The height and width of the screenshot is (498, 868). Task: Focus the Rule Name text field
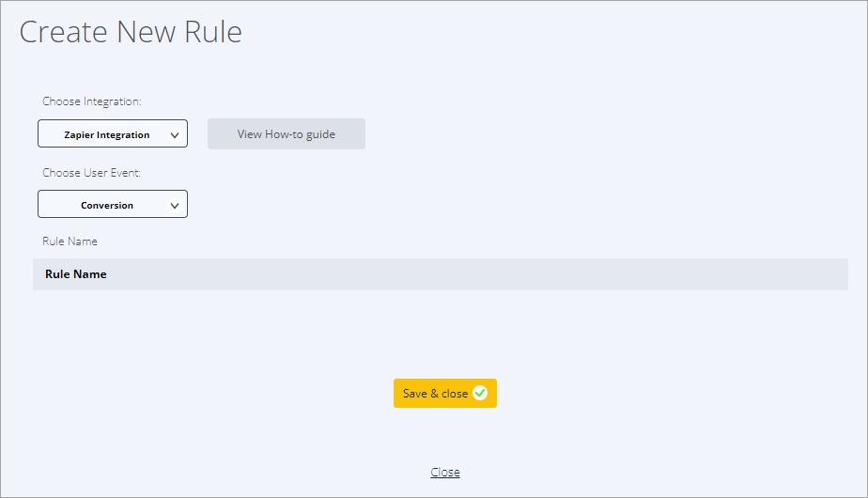(x=440, y=274)
